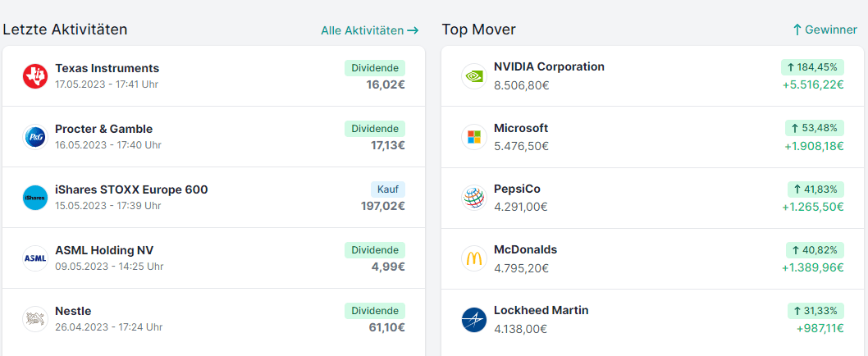The image size is (868, 356).
Task: Click the +1.265,50€ PepsiCo gain value
Action: [813, 207]
